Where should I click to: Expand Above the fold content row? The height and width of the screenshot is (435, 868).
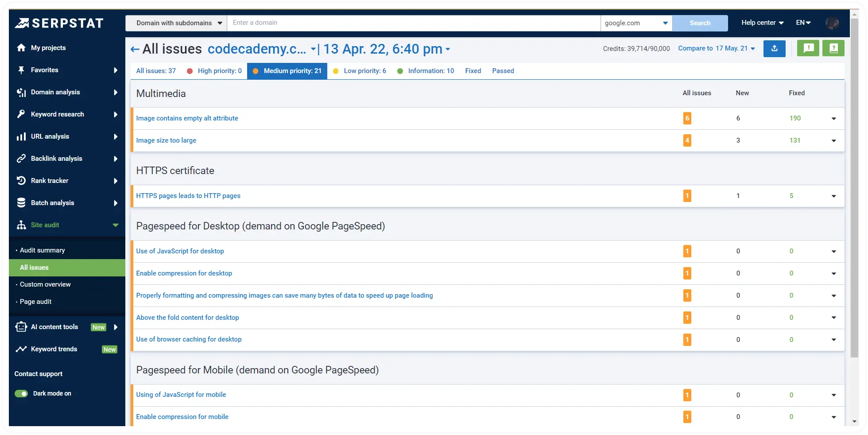[x=834, y=318]
